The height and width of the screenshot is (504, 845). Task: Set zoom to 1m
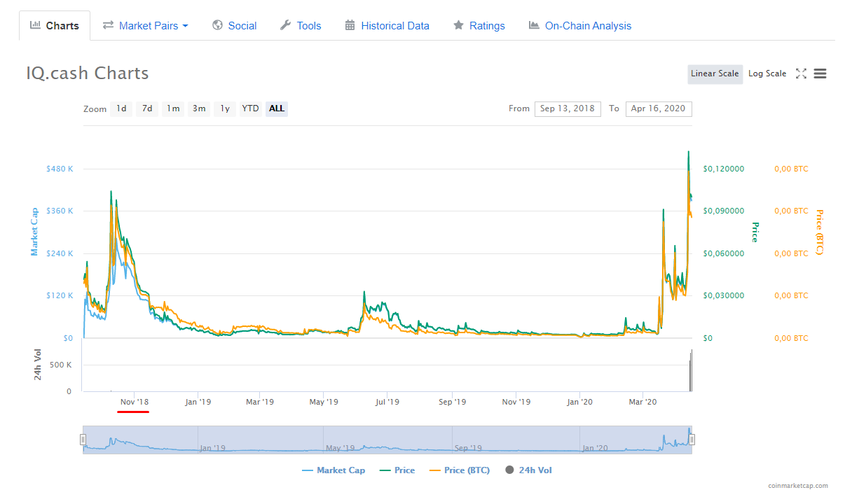(x=173, y=108)
